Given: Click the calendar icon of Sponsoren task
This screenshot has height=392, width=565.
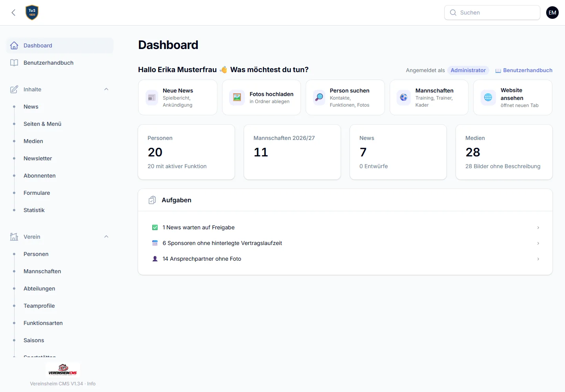Looking at the screenshot, I should tap(155, 243).
